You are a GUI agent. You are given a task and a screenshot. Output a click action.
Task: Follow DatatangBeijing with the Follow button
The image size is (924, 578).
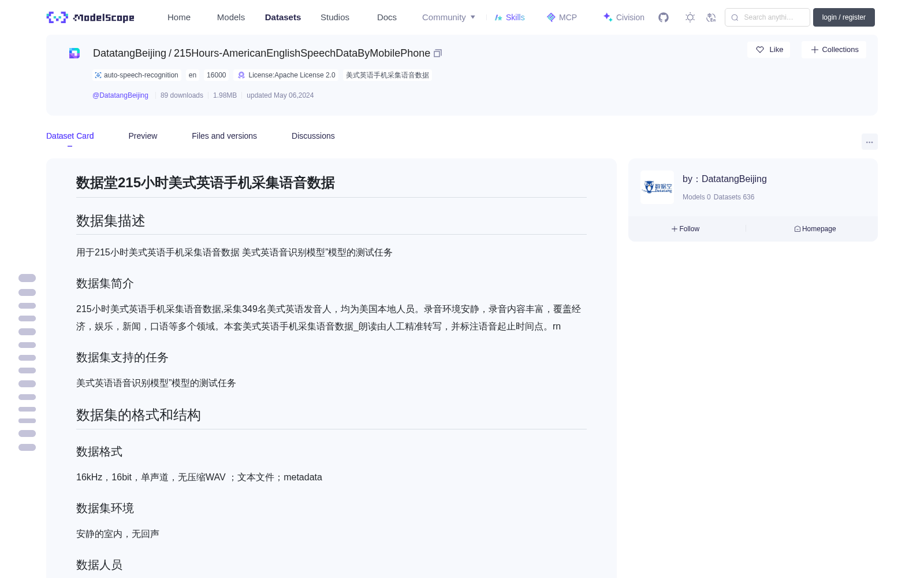point(685,229)
